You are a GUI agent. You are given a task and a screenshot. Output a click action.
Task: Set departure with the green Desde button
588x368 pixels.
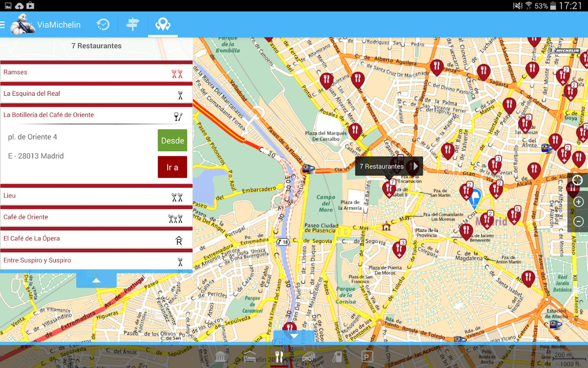coord(172,141)
